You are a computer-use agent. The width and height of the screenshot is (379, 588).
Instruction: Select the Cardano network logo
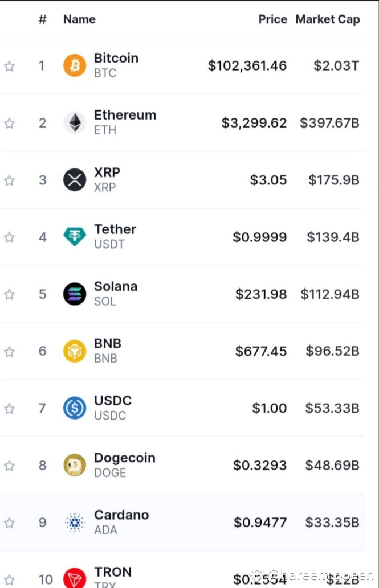pos(74,522)
